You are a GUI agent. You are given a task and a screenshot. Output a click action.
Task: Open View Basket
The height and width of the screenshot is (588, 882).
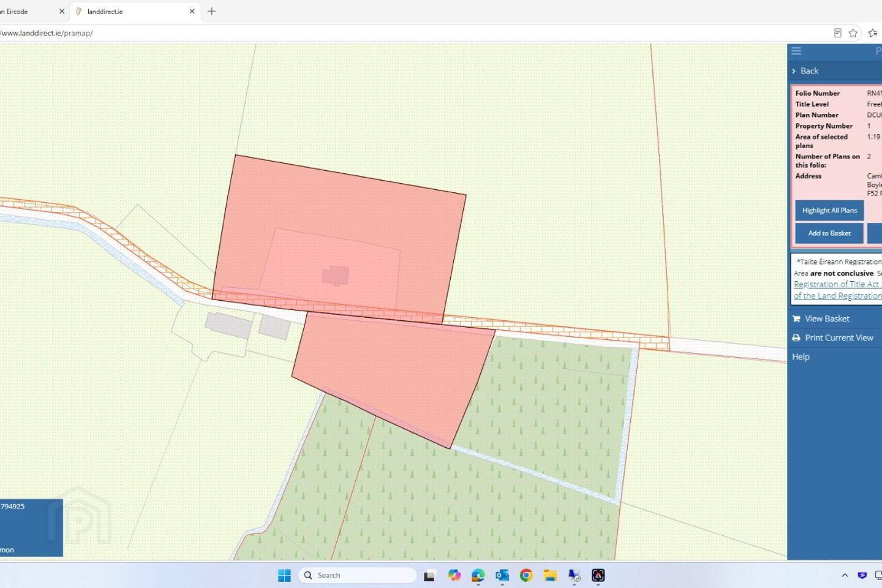click(827, 318)
